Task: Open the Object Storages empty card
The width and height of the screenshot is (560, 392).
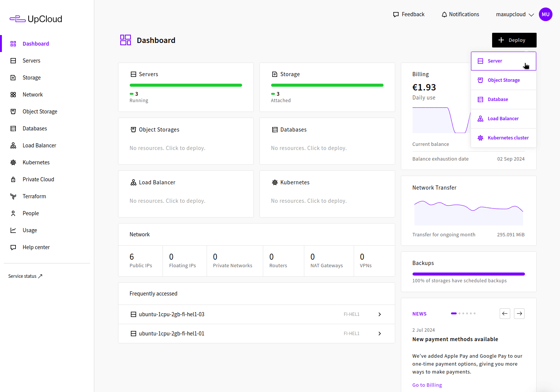Action: (x=186, y=141)
